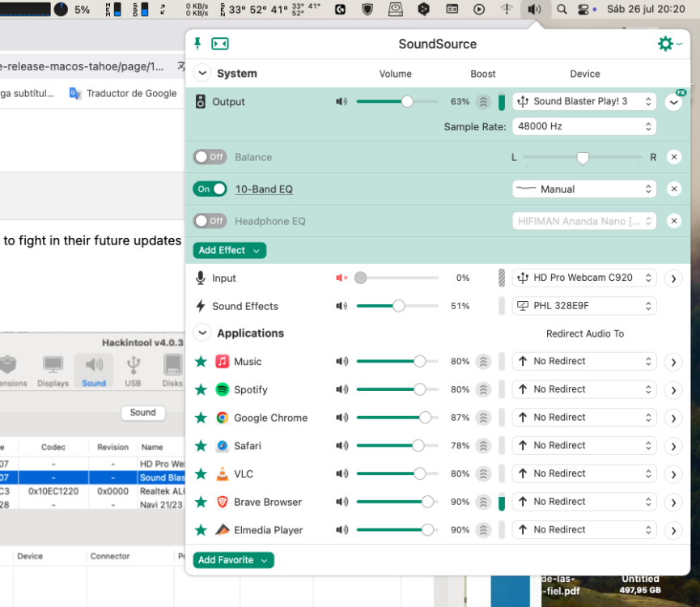Open the Sample Rate 48000 Hz dropdown
The image size is (700, 607).
click(x=584, y=126)
